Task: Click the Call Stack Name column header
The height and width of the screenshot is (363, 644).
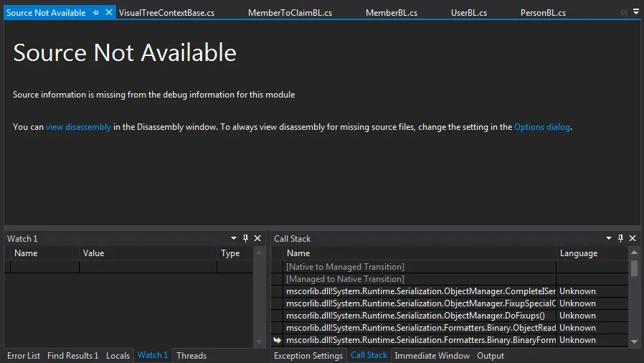Action: [420, 253]
